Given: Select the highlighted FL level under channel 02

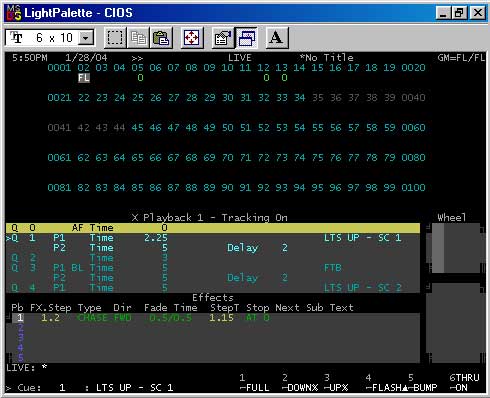Looking at the screenshot, I should click(x=84, y=78).
